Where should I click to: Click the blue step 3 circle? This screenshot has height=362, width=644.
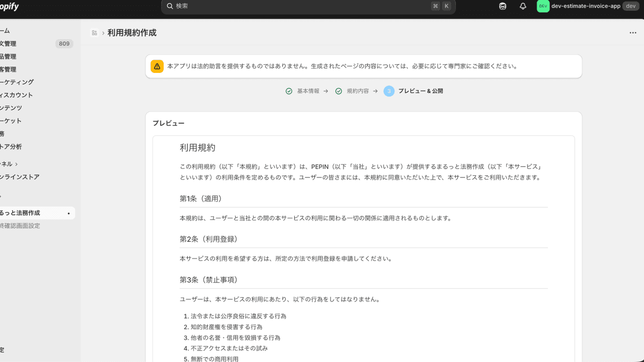(389, 91)
